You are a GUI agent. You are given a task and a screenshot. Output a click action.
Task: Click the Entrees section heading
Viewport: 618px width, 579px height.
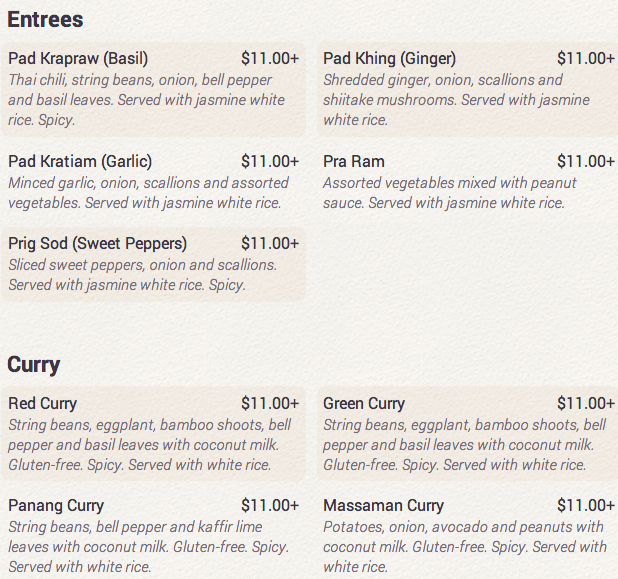point(45,19)
